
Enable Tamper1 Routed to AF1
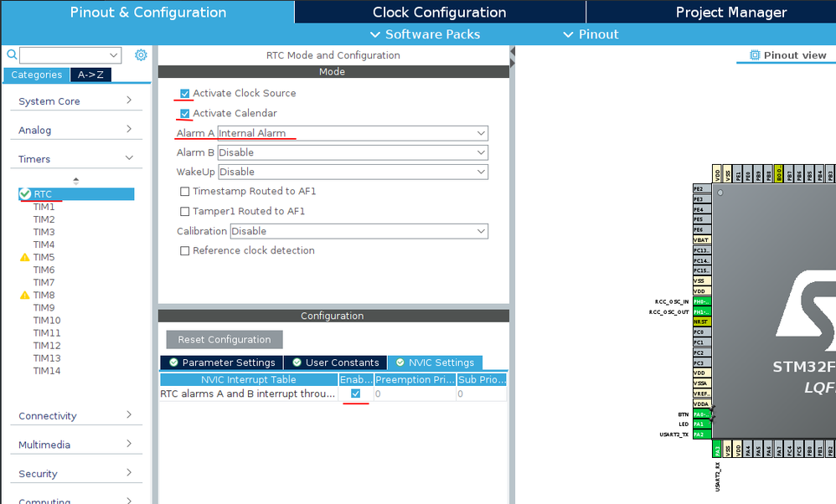click(185, 212)
